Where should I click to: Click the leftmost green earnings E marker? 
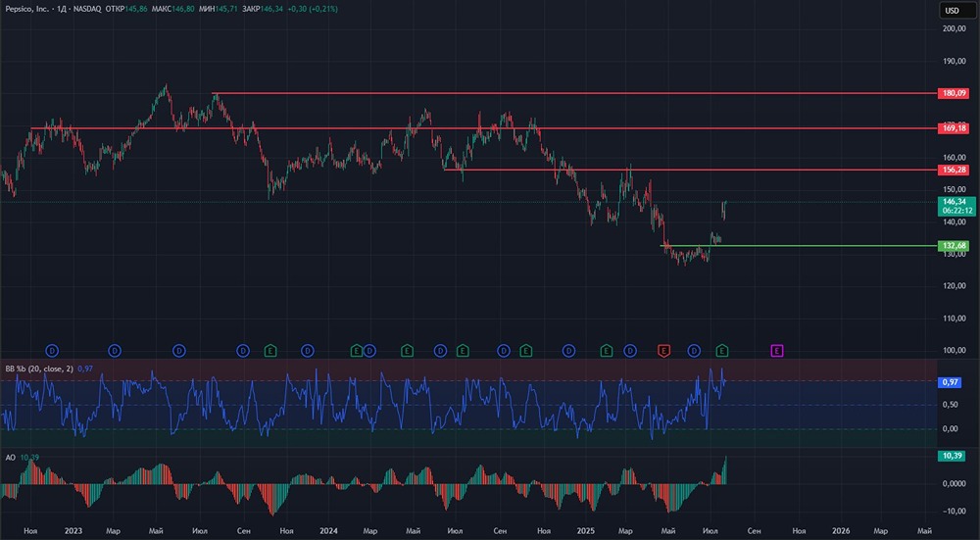[269, 350]
